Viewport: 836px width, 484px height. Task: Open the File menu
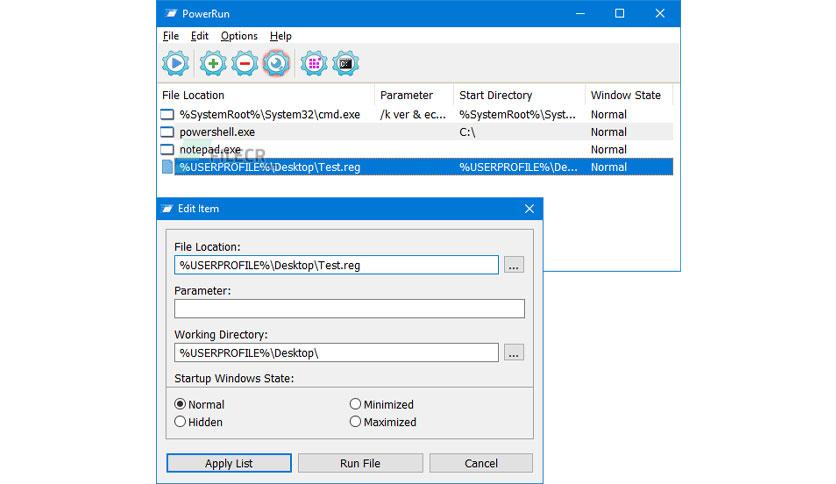[x=171, y=36]
